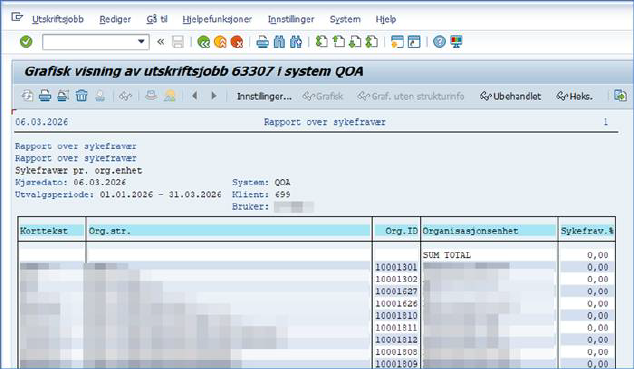The width and height of the screenshot is (634, 369).
Task: Click the Save diskette icon
Action: (178, 42)
